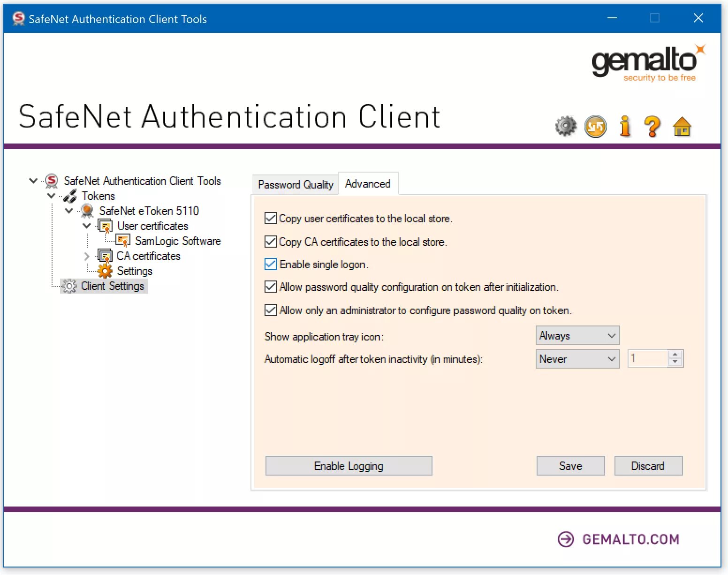Open the Show application tray icon dropdown
Viewport: 728px width, 575px height.
[577, 336]
